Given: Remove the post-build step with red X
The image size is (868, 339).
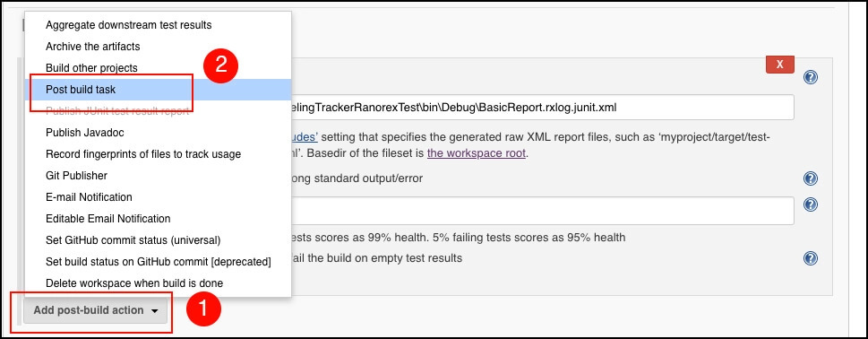Looking at the screenshot, I should pos(780,65).
